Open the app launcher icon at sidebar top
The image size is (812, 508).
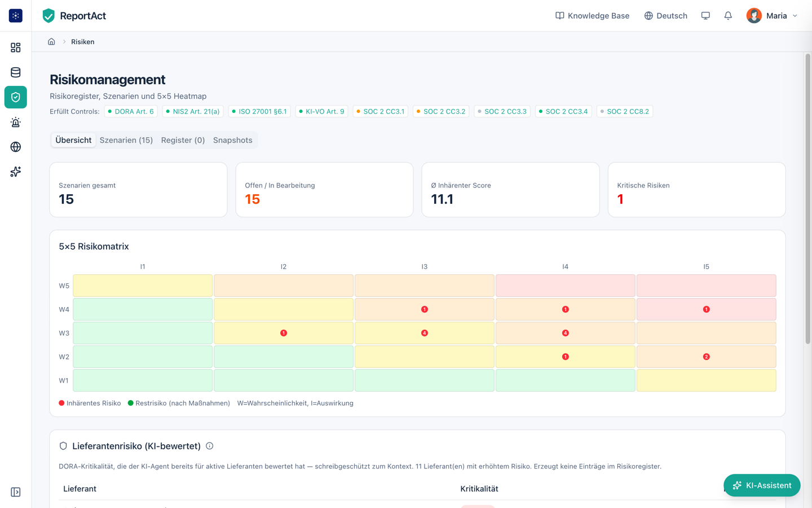coord(16,16)
